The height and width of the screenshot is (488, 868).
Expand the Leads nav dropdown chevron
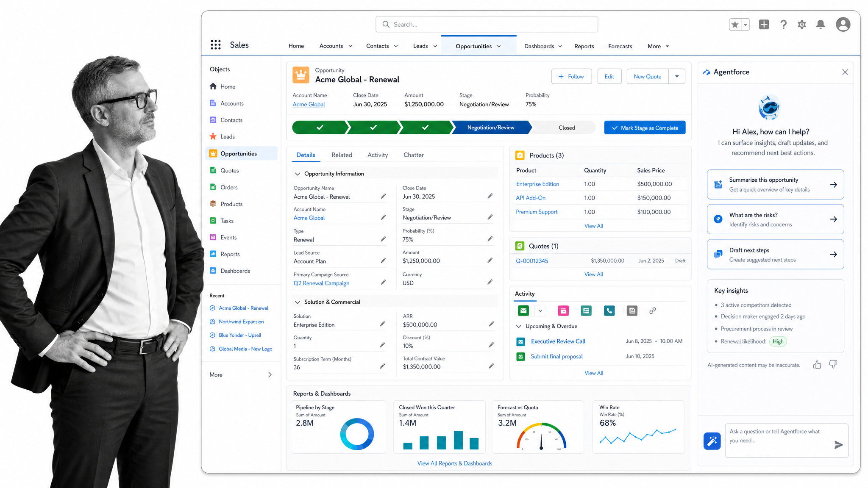click(x=435, y=46)
